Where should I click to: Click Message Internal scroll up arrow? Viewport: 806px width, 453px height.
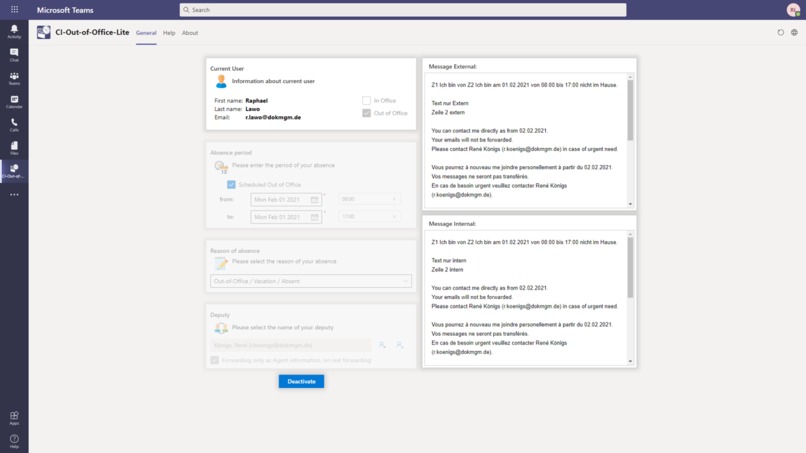coord(630,234)
